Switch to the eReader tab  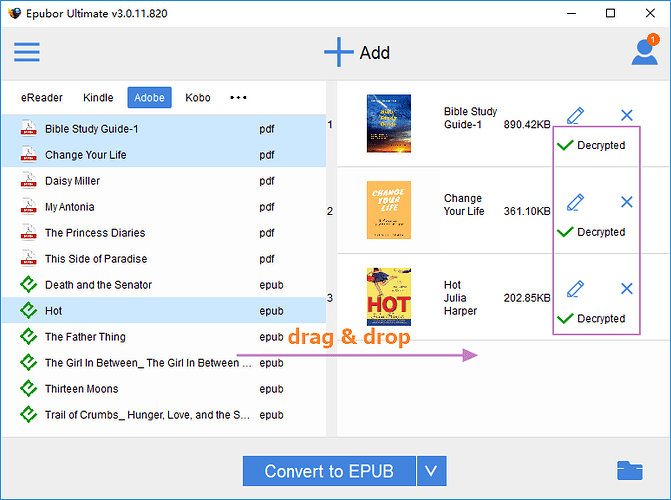tap(42, 98)
